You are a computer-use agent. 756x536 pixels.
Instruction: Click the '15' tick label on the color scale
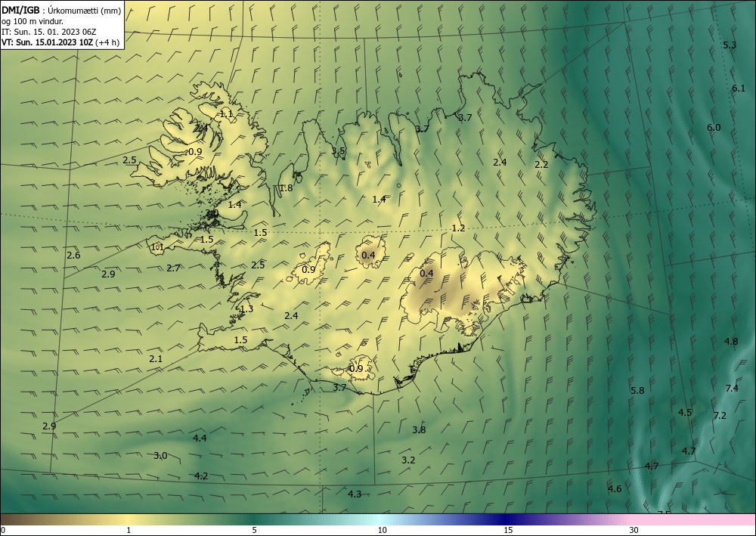click(x=508, y=530)
